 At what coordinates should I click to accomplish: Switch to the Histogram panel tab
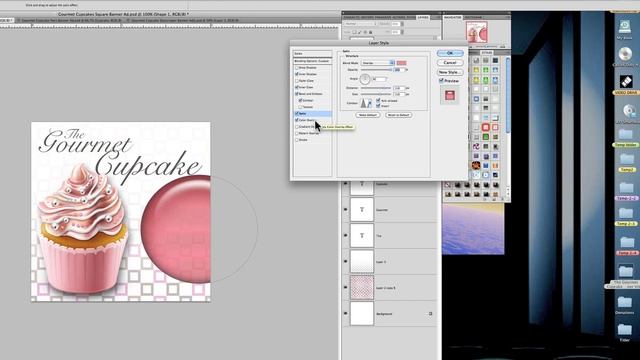(473, 18)
